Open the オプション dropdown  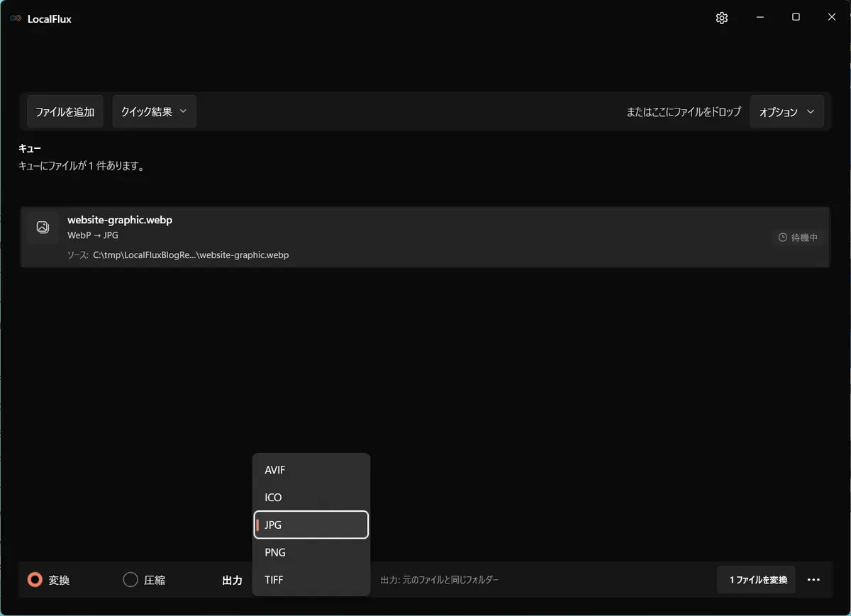point(786,112)
